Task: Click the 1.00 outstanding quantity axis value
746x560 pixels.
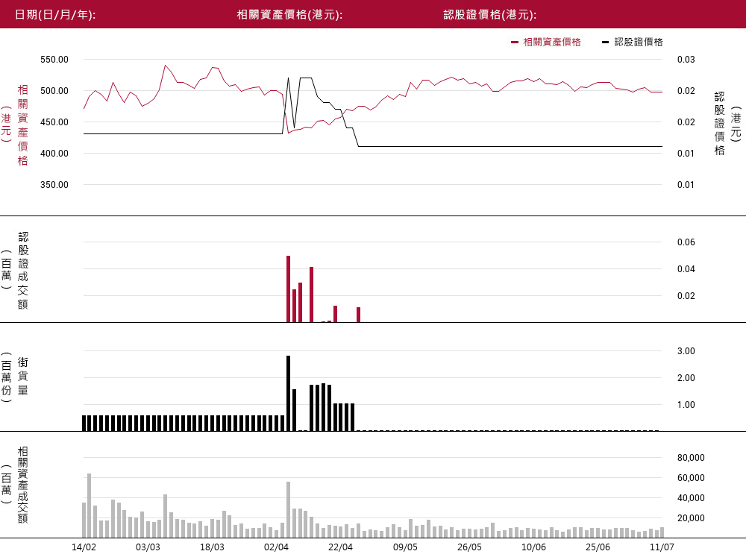Action: click(x=686, y=405)
